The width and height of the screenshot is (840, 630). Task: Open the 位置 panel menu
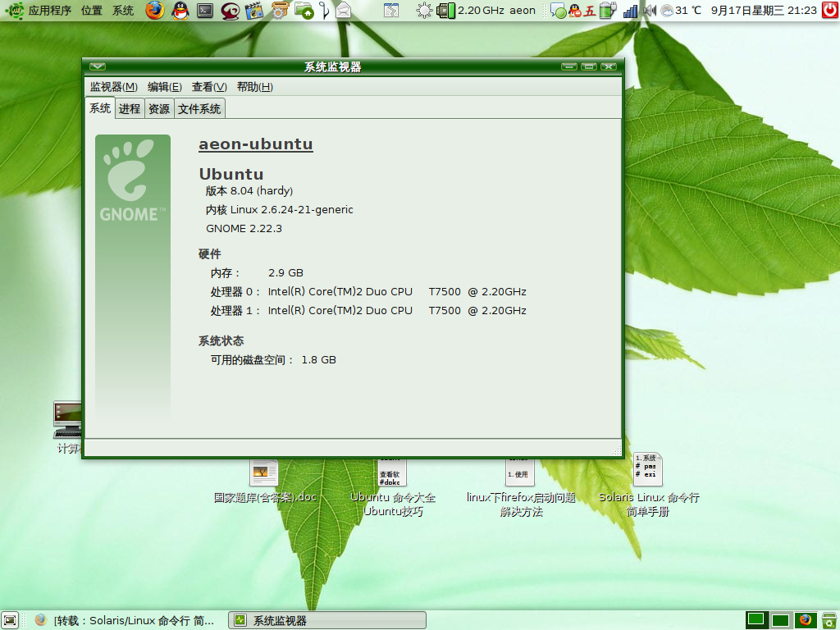[x=92, y=10]
